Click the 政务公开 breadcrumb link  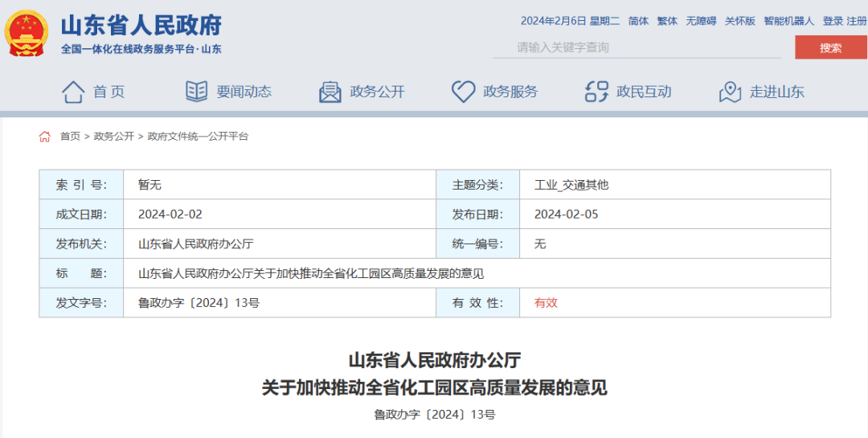click(x=114, y=136)
